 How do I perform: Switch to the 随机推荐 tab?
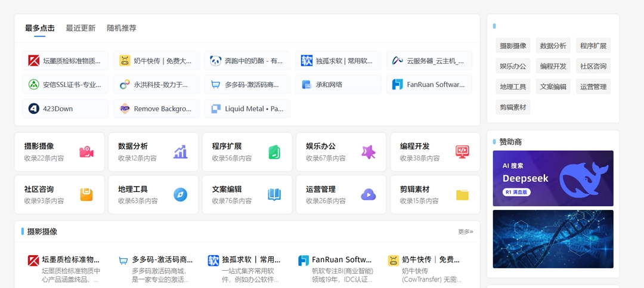[122, 28]
